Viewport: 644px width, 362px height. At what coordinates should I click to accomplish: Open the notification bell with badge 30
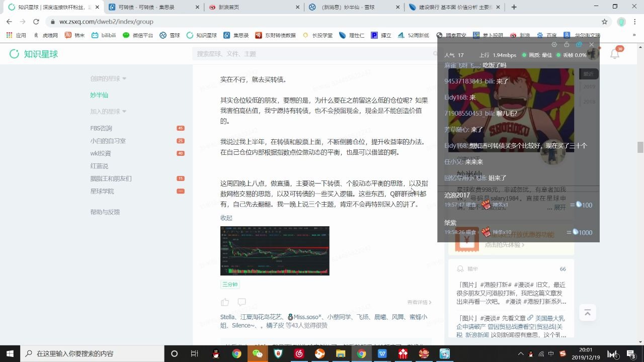point(615,54)
